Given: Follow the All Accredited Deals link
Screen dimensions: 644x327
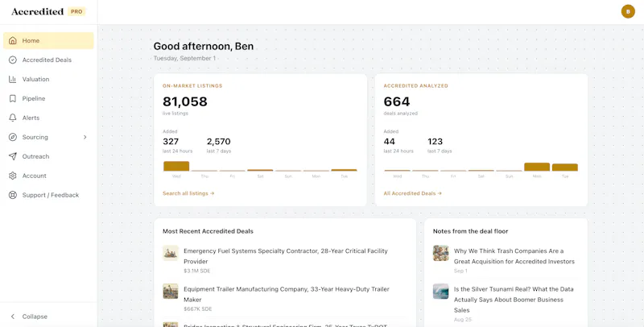Looking at the screenshot, I should [x=413, y=193].
